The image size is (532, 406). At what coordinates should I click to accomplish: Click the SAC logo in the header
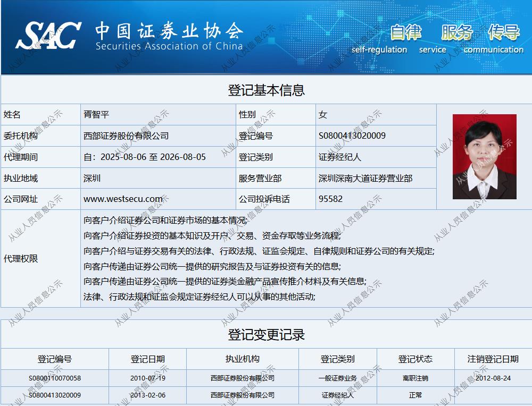click(48, 36)
